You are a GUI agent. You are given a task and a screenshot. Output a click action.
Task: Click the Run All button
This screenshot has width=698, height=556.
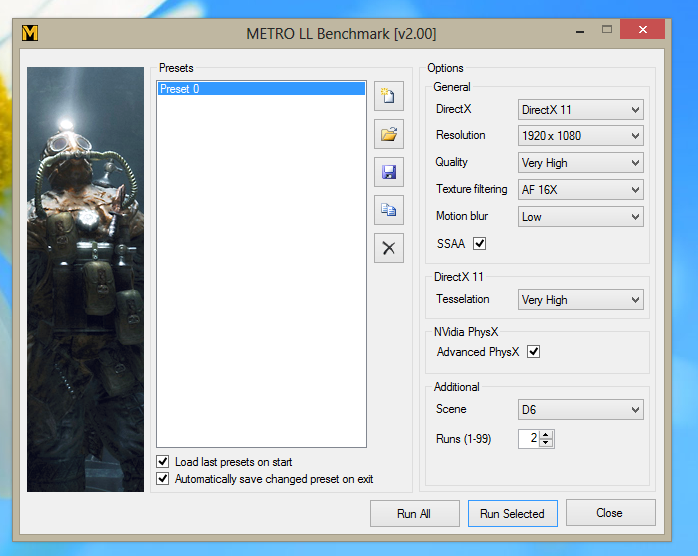(x=414, y=513)
